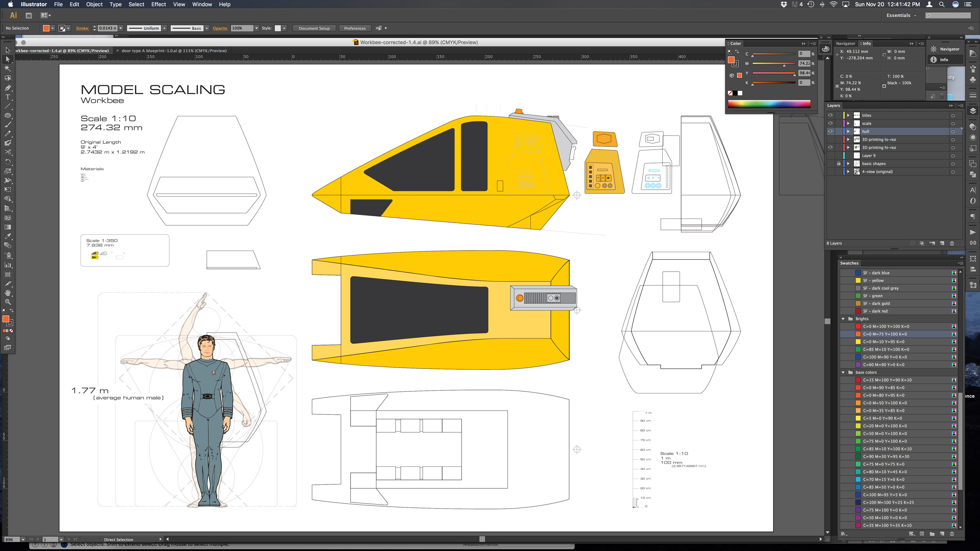Select the Zoom tool
This screenshot has width=980, height=551.
click(x=8, y=302)
